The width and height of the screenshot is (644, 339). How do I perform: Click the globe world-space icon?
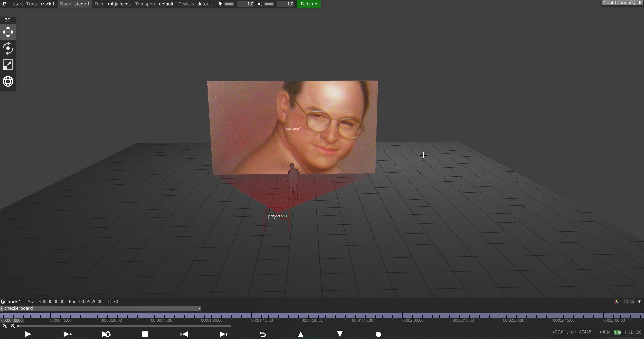click(8, 81)
